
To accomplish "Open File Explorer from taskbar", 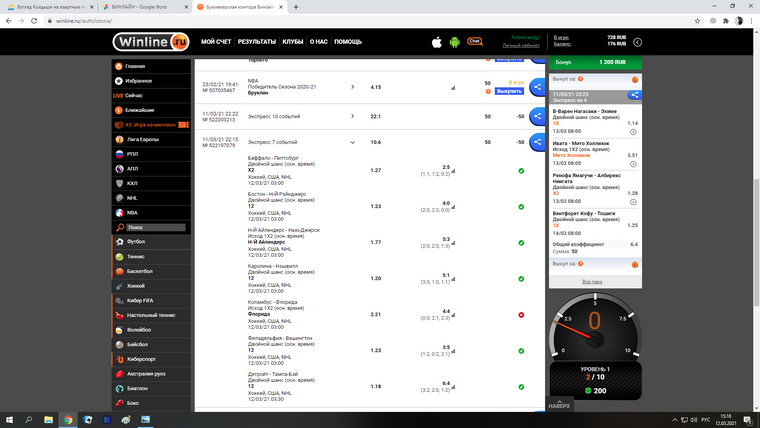I will coord(48,420).
